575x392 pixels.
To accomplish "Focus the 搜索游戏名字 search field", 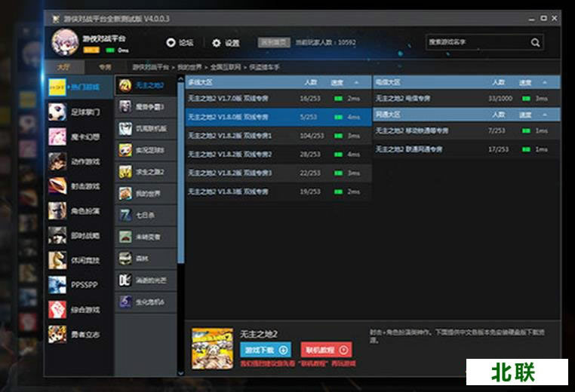I will 475,43.
